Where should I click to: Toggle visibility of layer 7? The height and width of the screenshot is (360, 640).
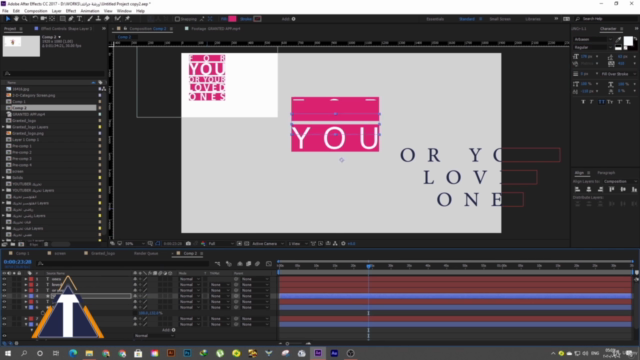coord(4,319)
